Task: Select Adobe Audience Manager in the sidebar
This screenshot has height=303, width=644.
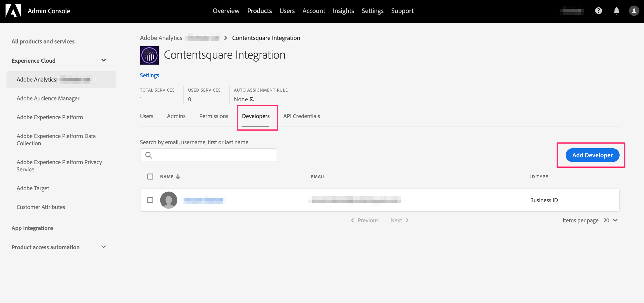Action: (48, 98)
